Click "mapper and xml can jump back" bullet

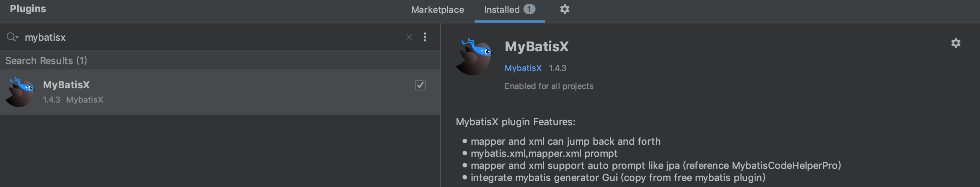point(565,142)
